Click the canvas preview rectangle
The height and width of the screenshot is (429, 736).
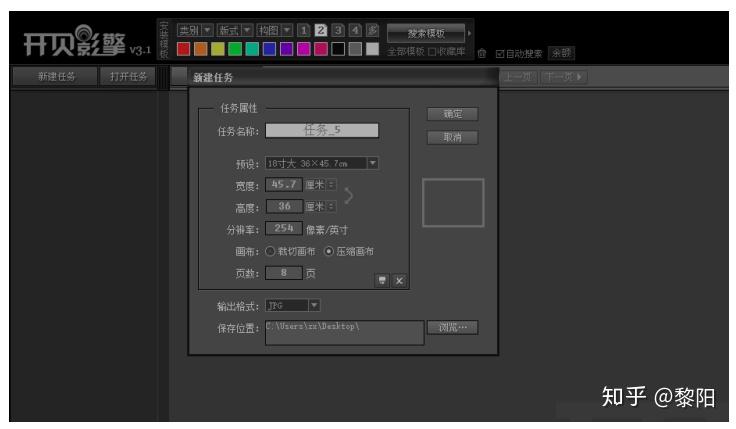(x=453, y=203)
